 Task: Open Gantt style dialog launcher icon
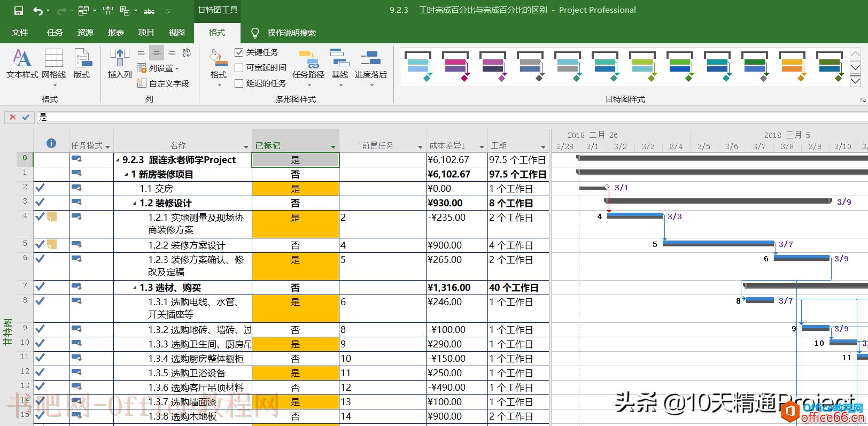tap(863, 100)
